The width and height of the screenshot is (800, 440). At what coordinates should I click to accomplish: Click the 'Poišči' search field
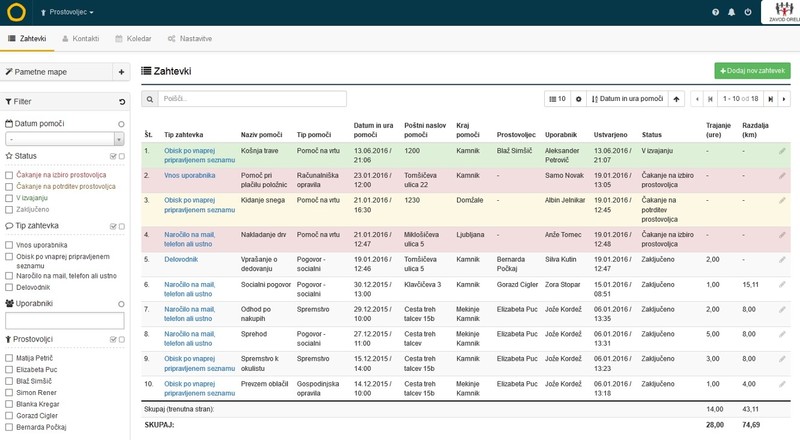click(252, 99)
